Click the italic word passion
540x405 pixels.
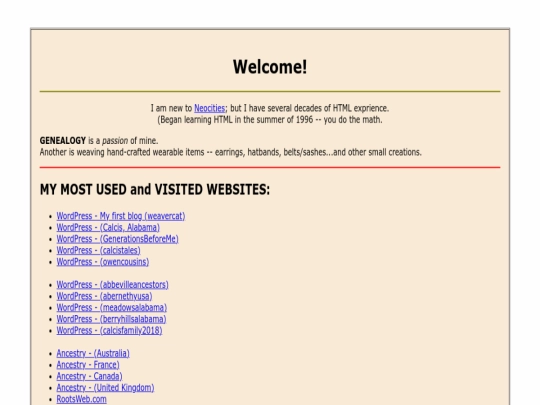coord(115,141)
